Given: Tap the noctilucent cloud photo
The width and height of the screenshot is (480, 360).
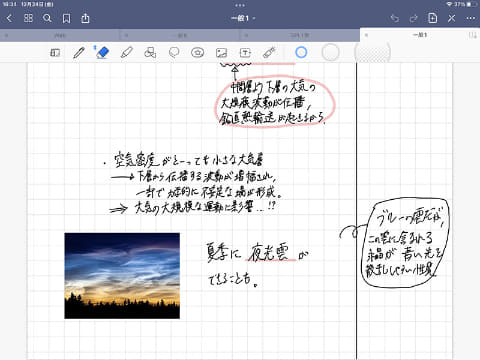Looking at the screenshot, I should point(122,276).
